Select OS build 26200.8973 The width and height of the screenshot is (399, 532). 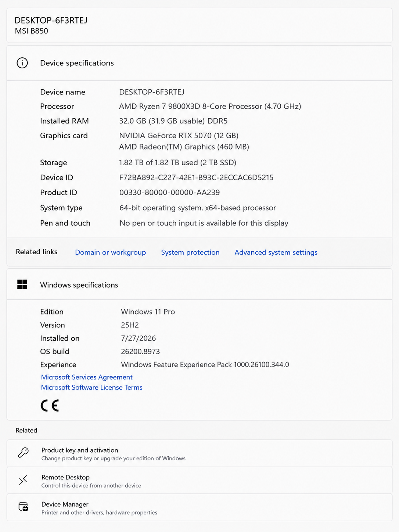coord(140,352)
